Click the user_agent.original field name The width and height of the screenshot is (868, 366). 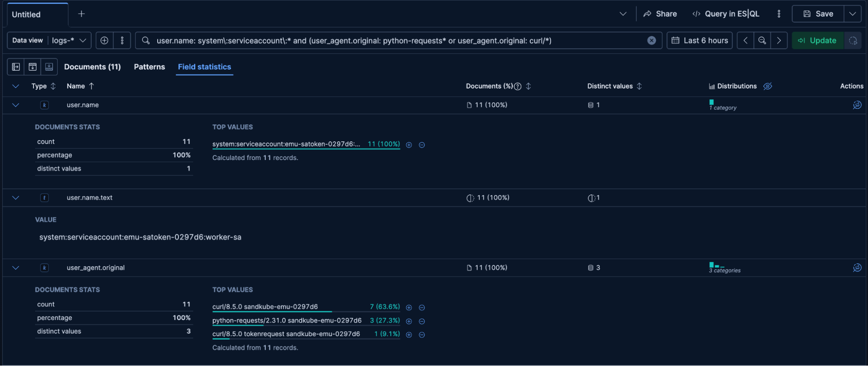point(96,268)
